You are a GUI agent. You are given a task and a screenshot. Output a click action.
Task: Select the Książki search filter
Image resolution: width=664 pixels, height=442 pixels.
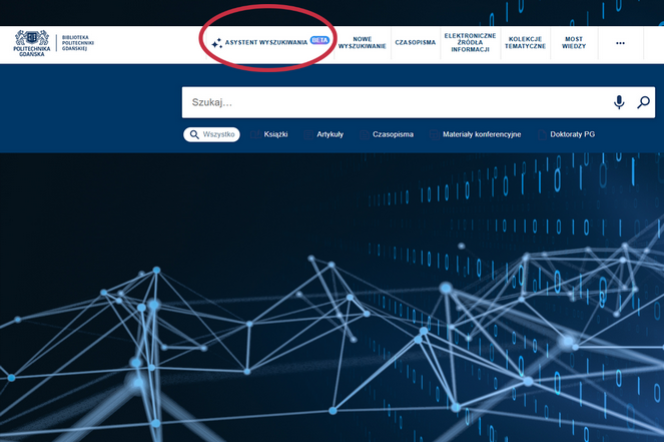click(275, 134)
